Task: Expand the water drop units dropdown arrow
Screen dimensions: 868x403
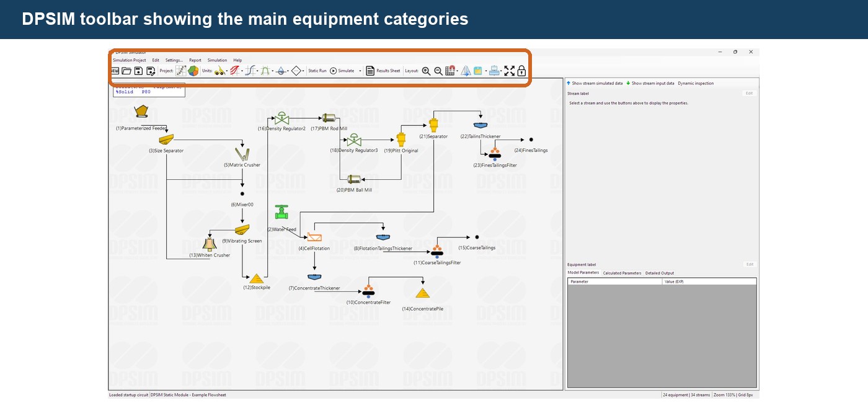Action: [288, 71]
